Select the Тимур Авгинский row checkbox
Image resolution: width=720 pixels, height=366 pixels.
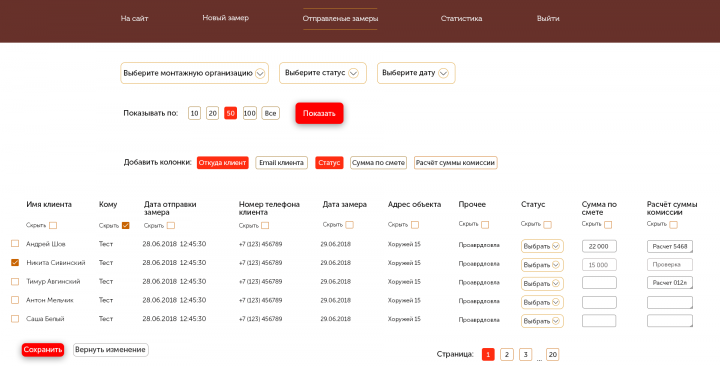click(x=15, y=282)
